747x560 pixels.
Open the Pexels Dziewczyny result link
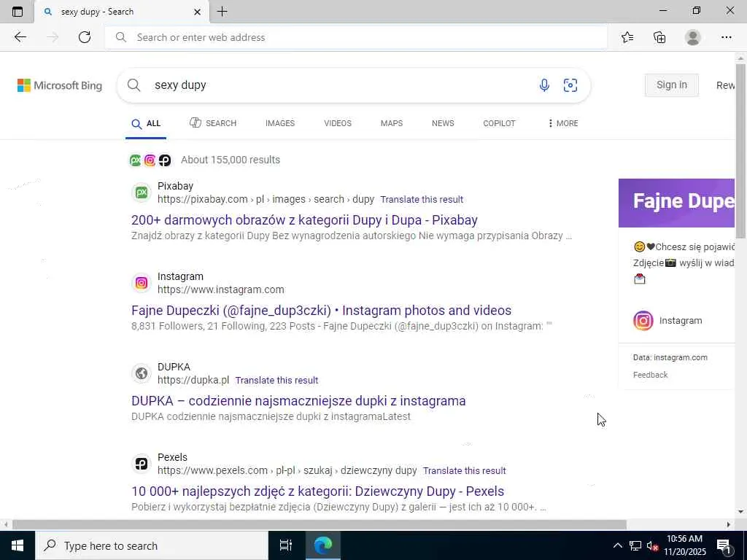tap(318, 491)
